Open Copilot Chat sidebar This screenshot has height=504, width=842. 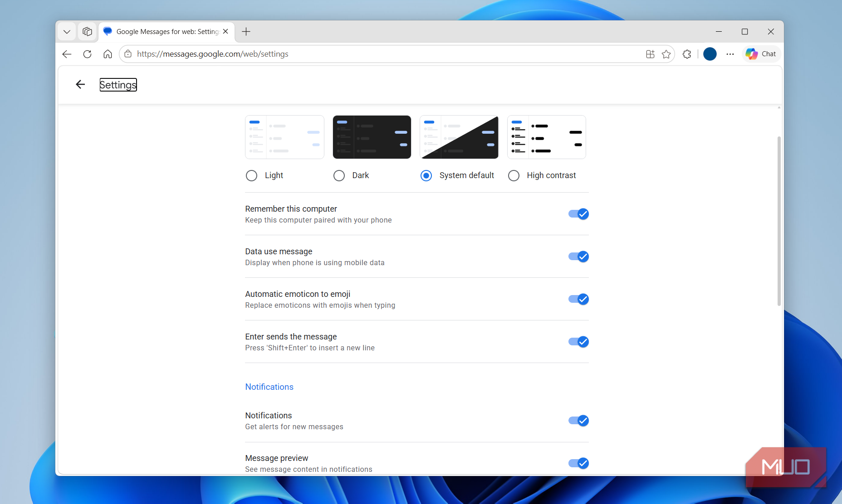(761, 54)
